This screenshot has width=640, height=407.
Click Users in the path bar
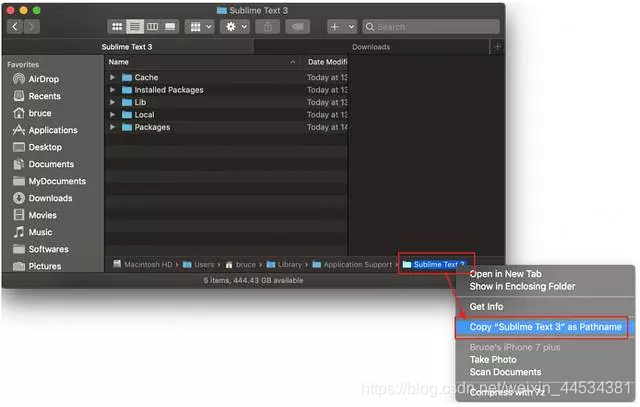click(198, 265)
